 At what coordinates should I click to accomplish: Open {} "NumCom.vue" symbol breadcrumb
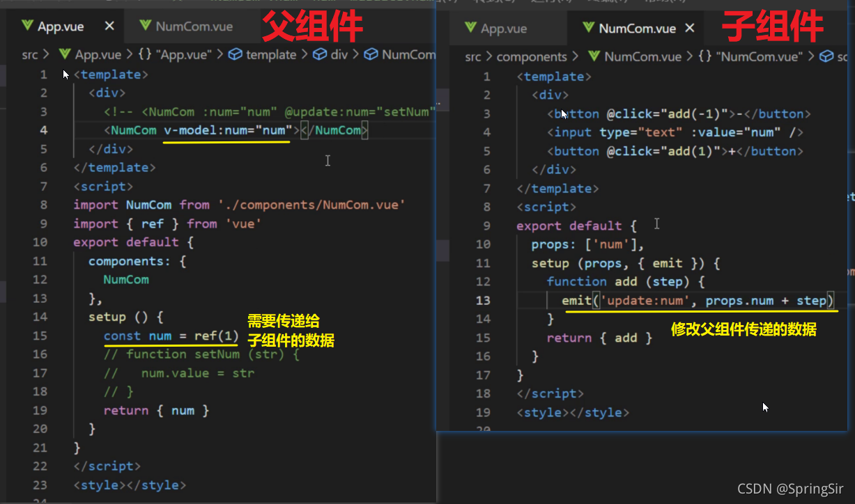(x=750, y=56)
